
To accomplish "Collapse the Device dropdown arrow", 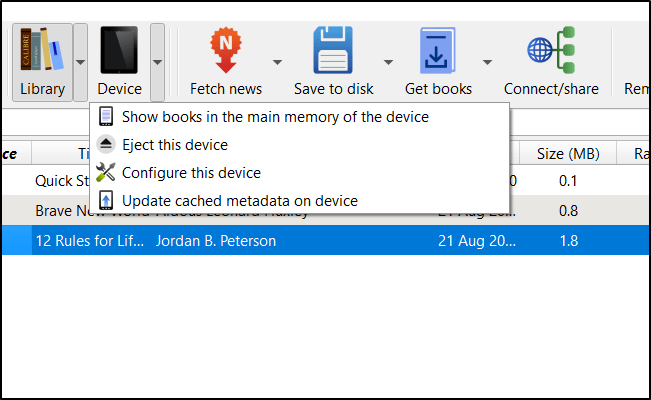I will click(158, 62).
